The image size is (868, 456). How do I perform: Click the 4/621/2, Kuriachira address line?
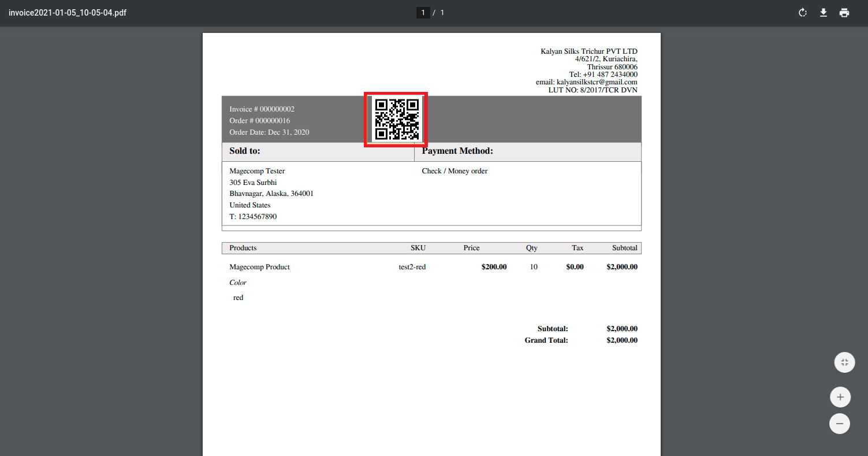pyautogui.click(x=606, y=59)
